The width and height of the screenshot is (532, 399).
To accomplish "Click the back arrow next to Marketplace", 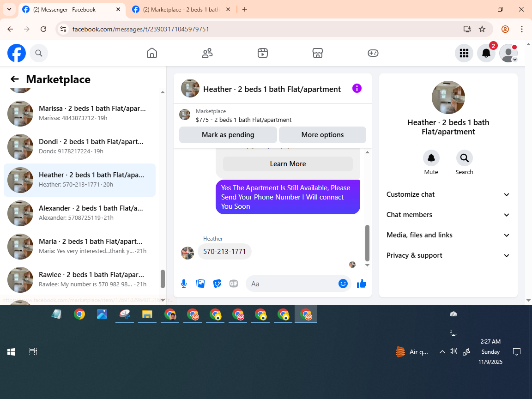I will pyautogui.click(x=15, y=79).
